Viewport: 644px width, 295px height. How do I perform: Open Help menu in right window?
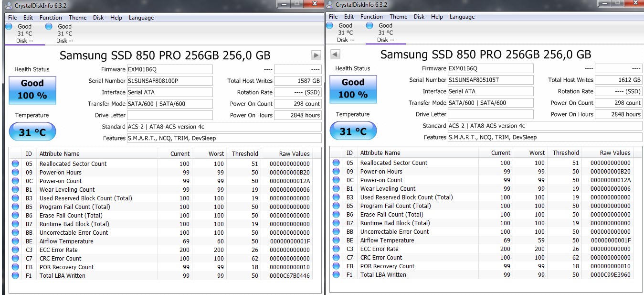point(437,17)
